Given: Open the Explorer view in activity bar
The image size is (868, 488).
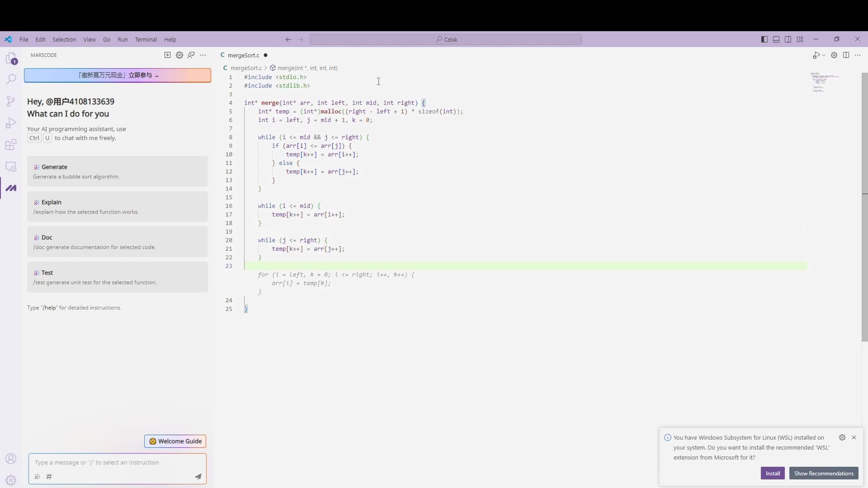Looking at the screenshot, I should [11, 58].
